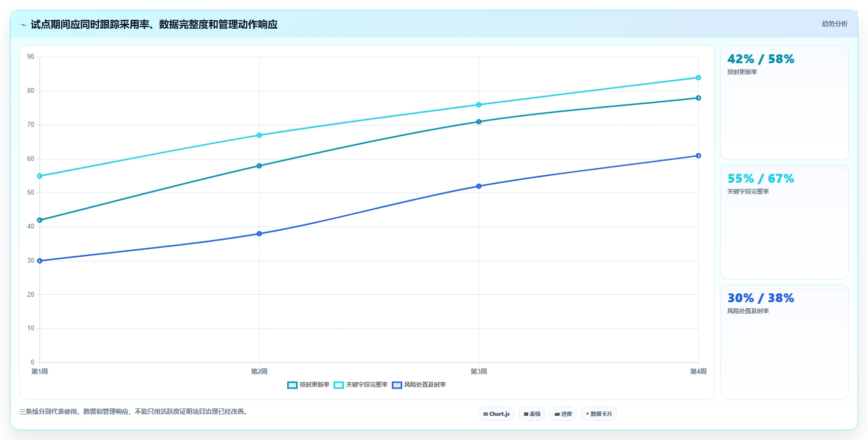Click the 关键字段完整率 point at 第1周
Screen dimensions: 868x440
click(40, 176)
